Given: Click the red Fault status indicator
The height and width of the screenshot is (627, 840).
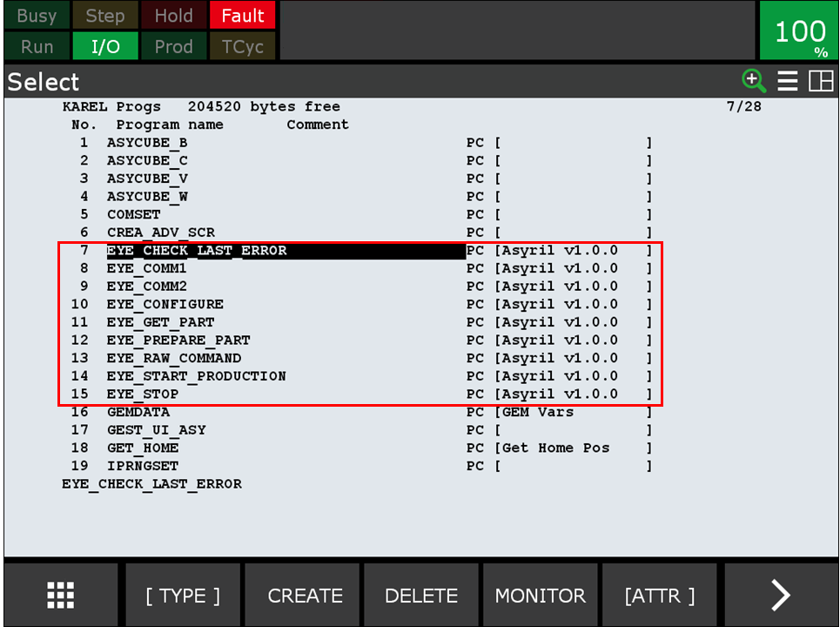Looking at the screenshot, I should 242,16.
